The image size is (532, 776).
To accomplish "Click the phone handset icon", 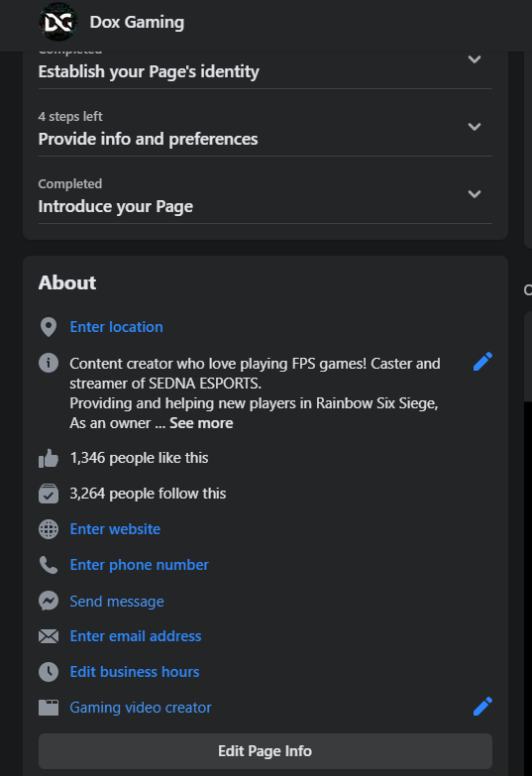I will pyautogui.click(x=49, y=565).
